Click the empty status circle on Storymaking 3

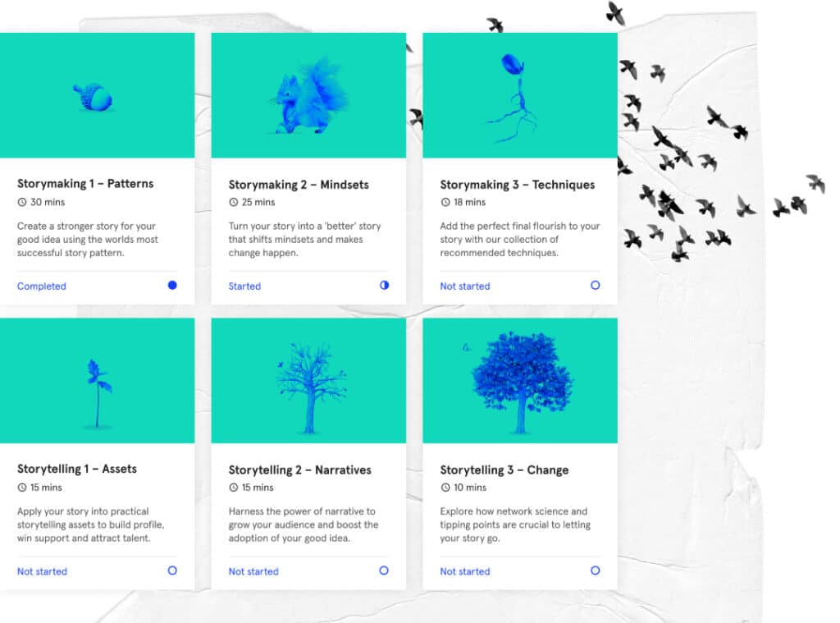(596, 285)
